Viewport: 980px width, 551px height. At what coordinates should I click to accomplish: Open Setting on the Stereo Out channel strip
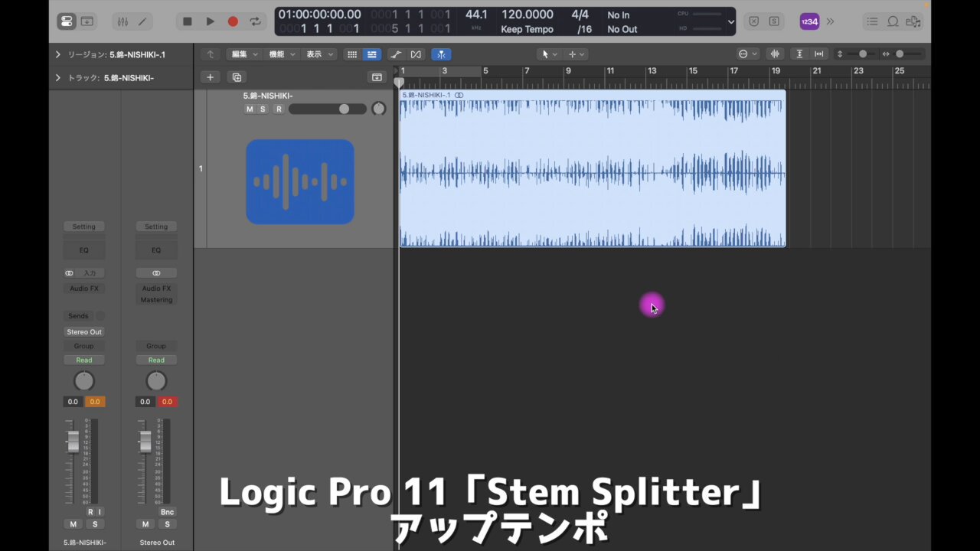pyautogui.click(x=156, y=227)
